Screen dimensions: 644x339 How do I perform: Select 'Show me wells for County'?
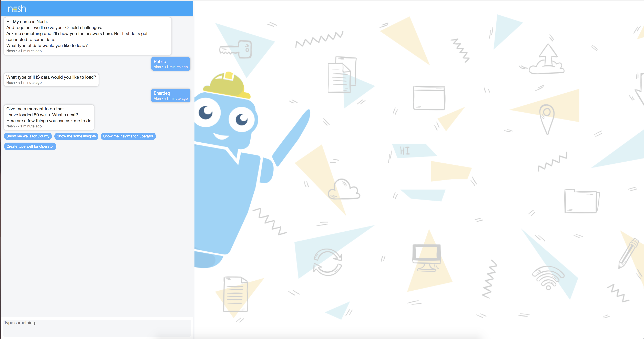tap(28, 136)
